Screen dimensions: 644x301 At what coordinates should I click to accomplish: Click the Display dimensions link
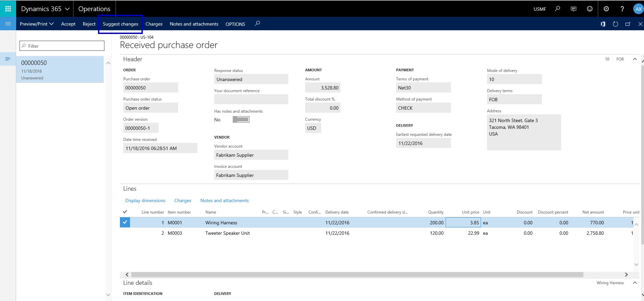pyautogui.click(x=145, y=200)
